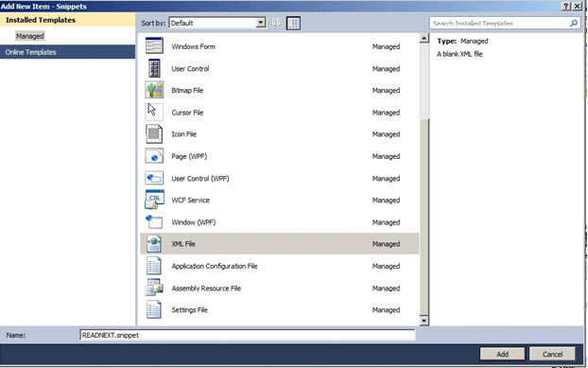This screenshot has height=368, width=588.
Task: Choose the Settings File icon
Action: (154, 309)
